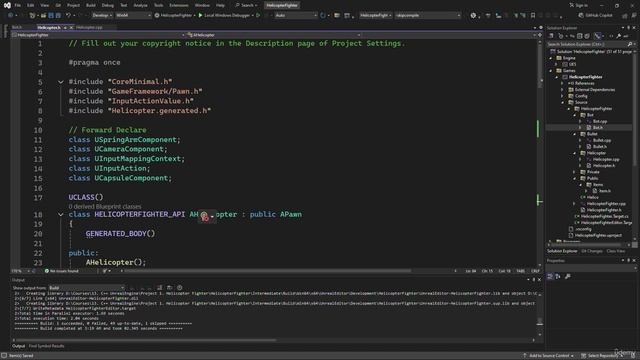Select Item.h in Solution Explorer

point(605,191)
